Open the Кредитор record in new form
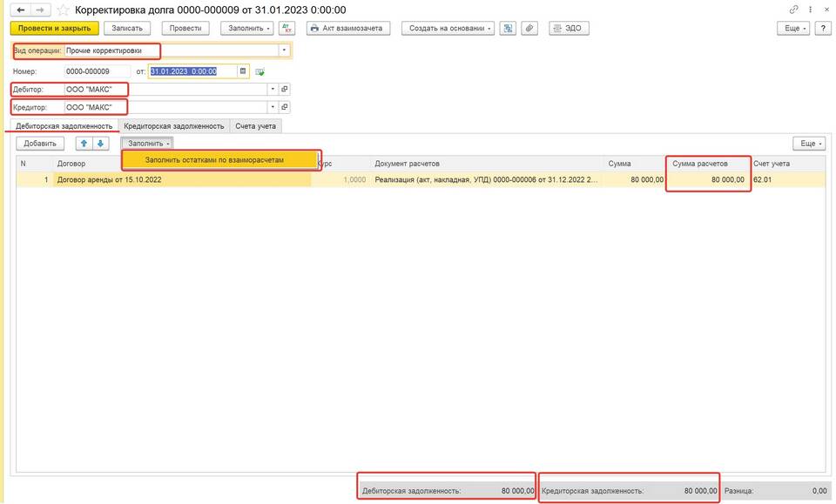Image resolution: width=836 pixels, height=504 pixels. 284,107
